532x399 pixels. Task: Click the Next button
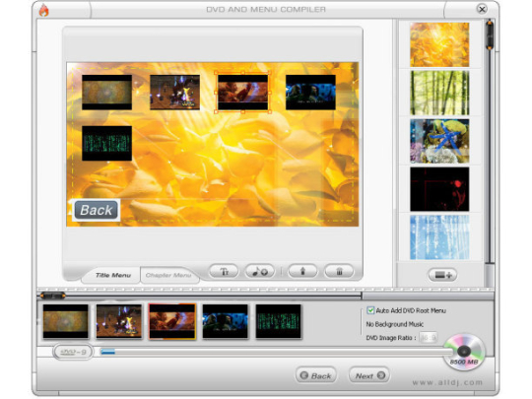(x=369, y=375)
